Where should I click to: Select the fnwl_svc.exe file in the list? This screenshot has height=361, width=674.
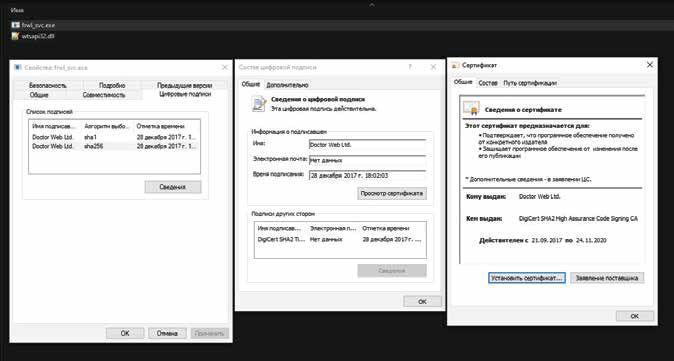click(x=337, y=25)
